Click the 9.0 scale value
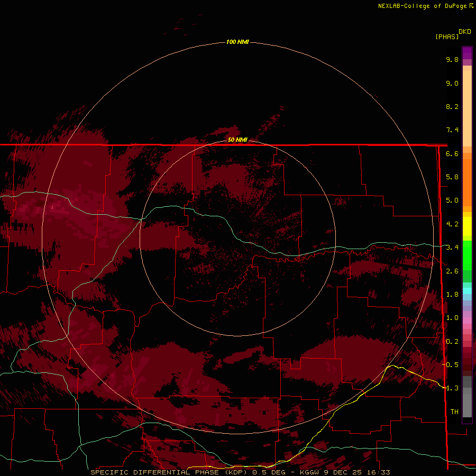 point(452,83)
